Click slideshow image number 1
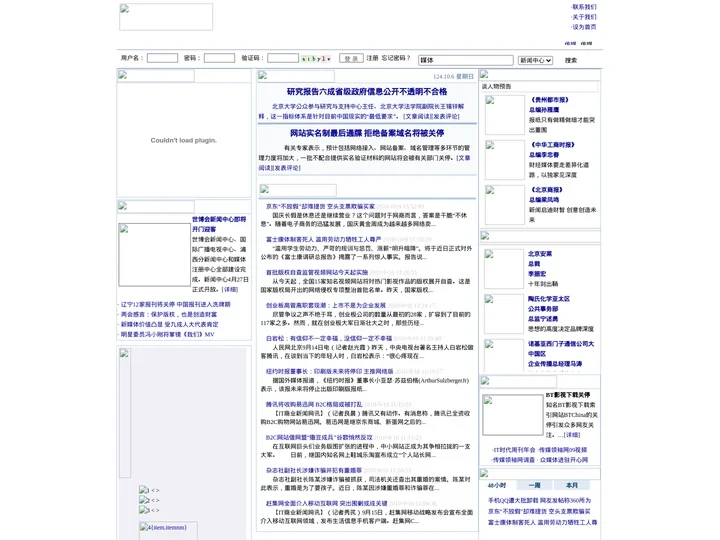Viewport: 720px width, 540px height. pyautogui.click(x=144, y=490)
